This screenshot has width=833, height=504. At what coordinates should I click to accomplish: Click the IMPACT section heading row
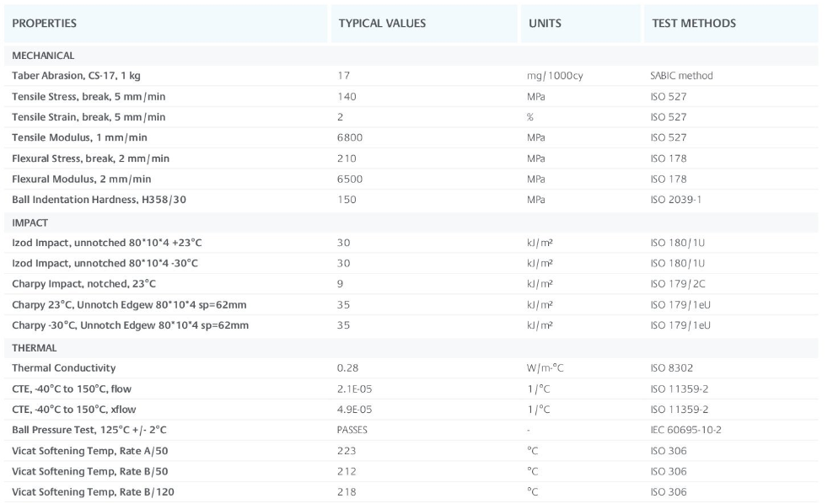[x=30, y=223]
